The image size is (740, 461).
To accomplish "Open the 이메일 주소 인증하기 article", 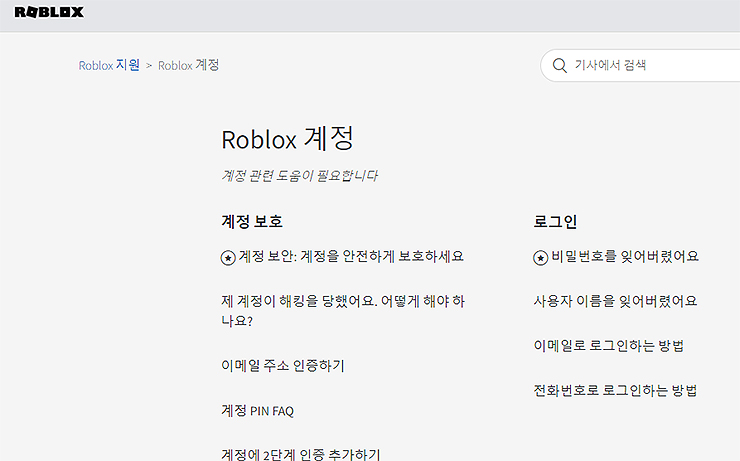I will (283, 366).
